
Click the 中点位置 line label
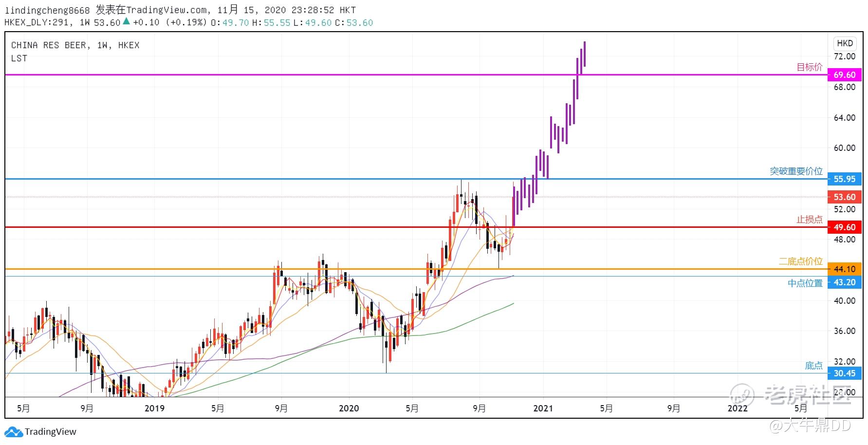pos(805,283)
